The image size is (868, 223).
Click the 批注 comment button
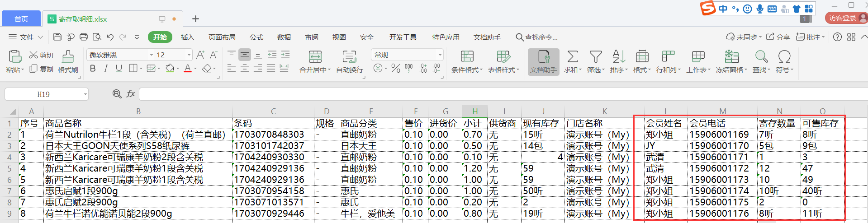point(811,37)
